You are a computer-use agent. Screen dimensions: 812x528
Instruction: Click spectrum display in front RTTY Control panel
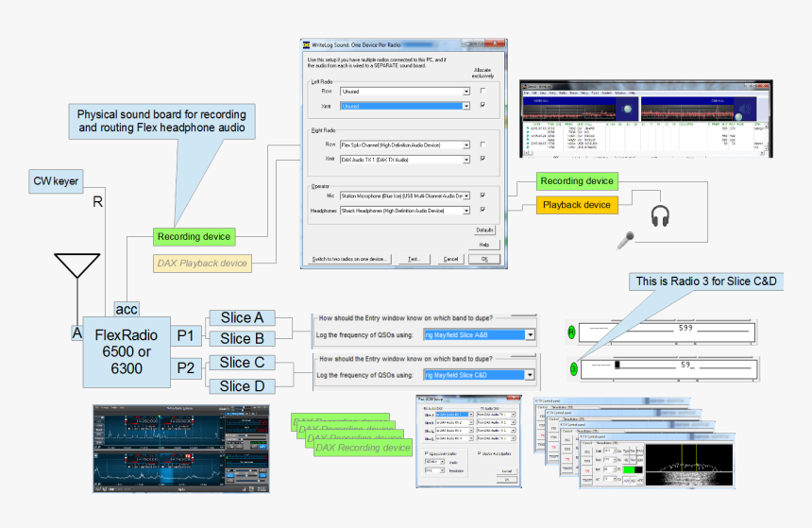(689, 466)
